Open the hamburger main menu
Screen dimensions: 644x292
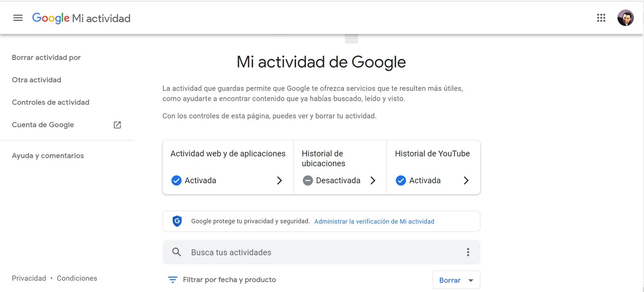18,18
